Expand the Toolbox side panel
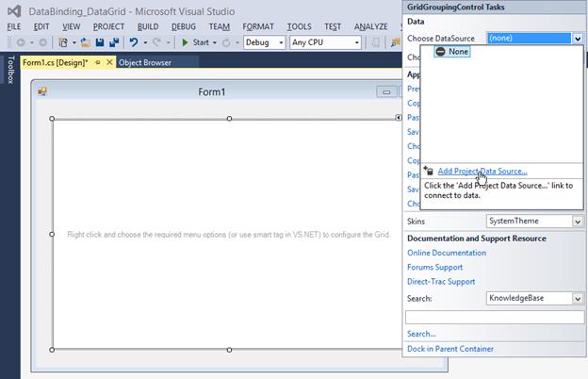 (x=10, y=70)
